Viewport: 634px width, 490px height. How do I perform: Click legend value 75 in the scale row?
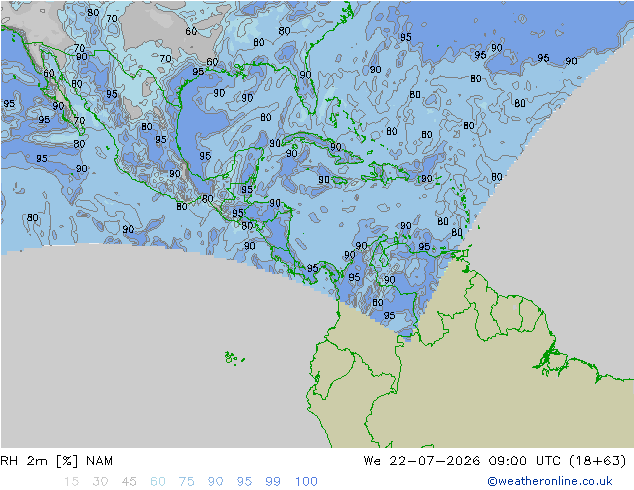point(186,482)
